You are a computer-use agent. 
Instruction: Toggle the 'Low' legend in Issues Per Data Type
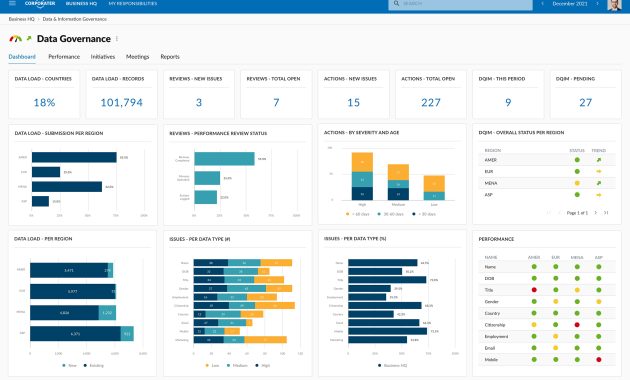(x=212, y=366)
